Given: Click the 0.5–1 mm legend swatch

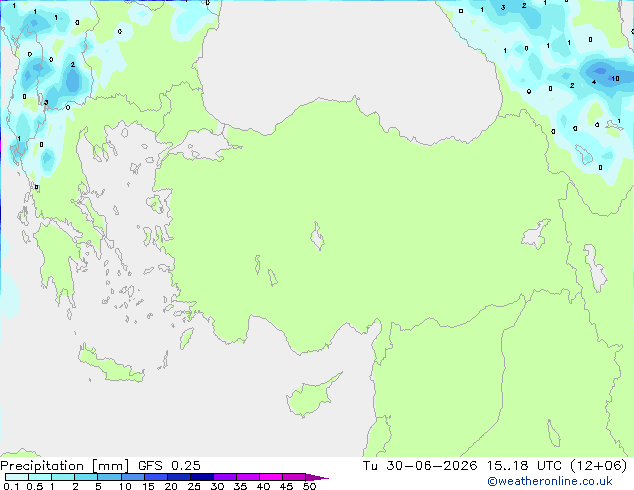Looking at the screenshot, I should click(x=40, y=477).
